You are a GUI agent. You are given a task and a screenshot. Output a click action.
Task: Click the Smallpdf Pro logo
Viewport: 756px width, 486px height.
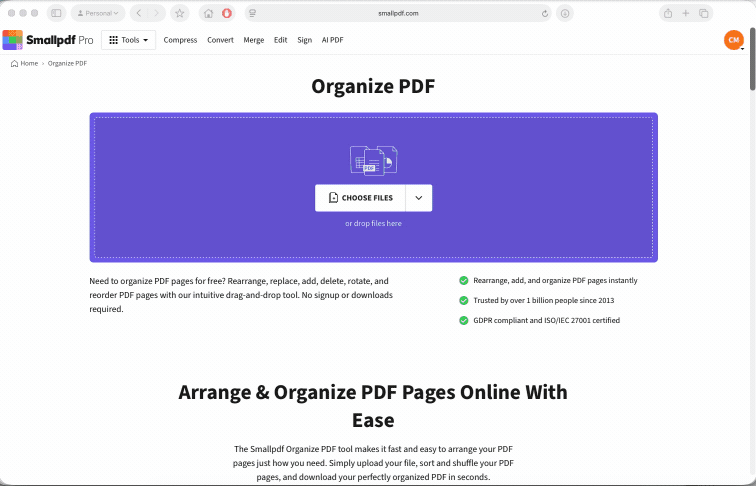point(48,40)
